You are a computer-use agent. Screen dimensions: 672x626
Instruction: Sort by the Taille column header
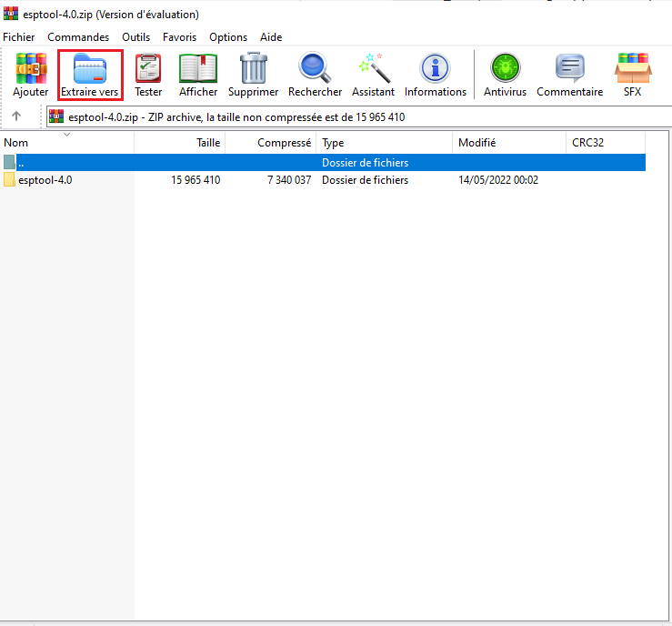pyautogui.click(x=179, y=143)
